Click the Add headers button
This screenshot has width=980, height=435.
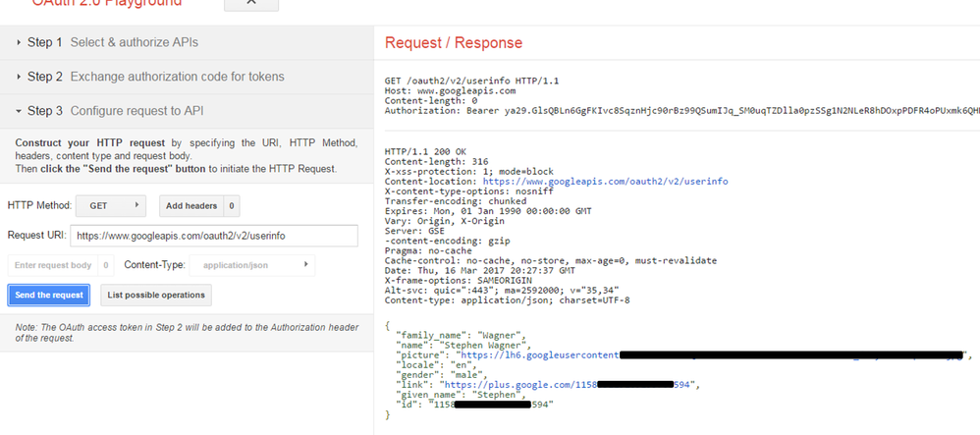pos(191,205)
